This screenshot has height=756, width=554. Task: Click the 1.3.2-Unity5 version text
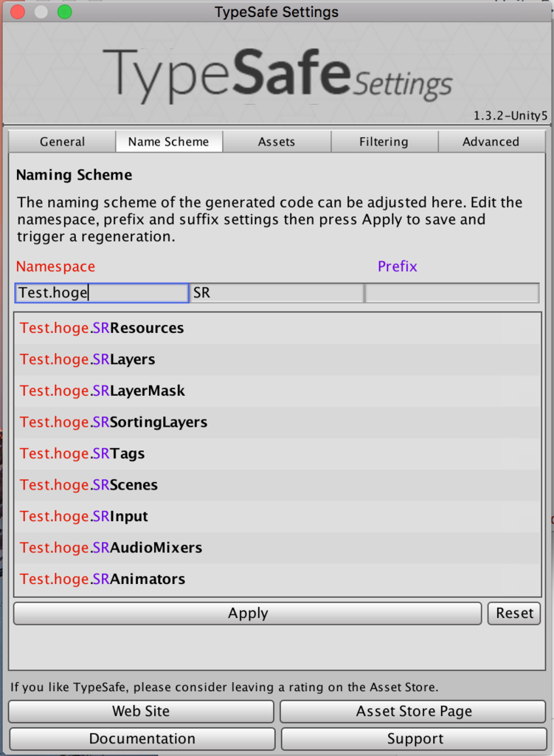pos(510,116)
